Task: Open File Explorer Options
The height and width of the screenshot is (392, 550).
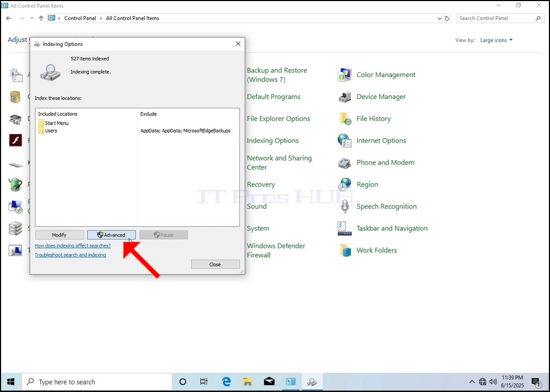Action: tap(278, 119)
